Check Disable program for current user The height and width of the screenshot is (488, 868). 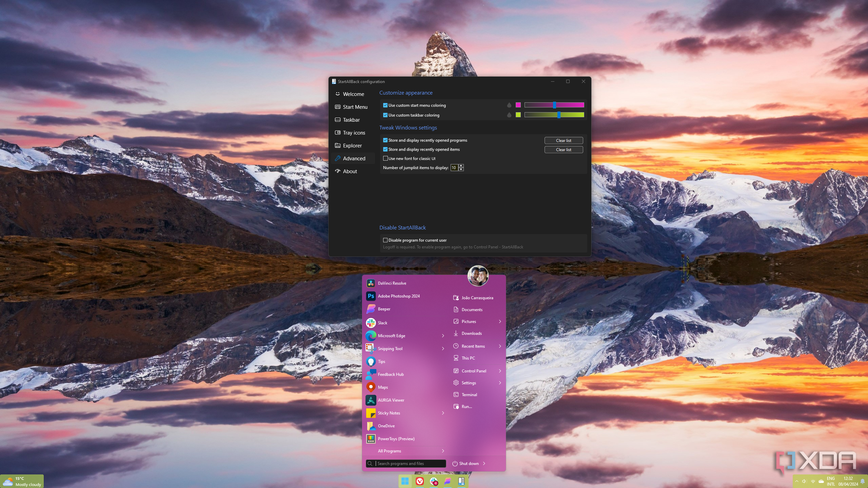385,240
